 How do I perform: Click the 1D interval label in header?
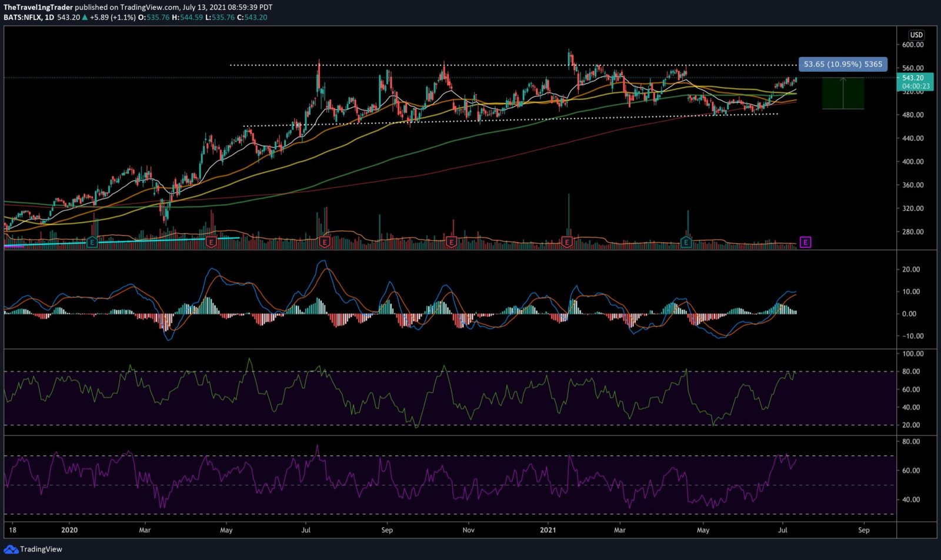coord(49,18)
